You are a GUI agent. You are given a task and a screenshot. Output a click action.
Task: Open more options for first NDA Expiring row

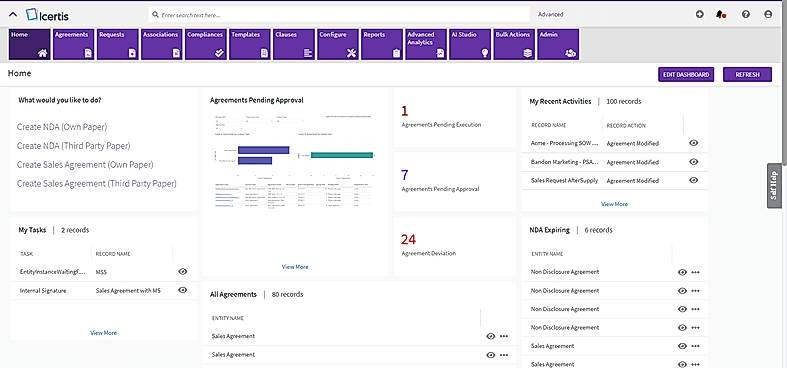695,272
